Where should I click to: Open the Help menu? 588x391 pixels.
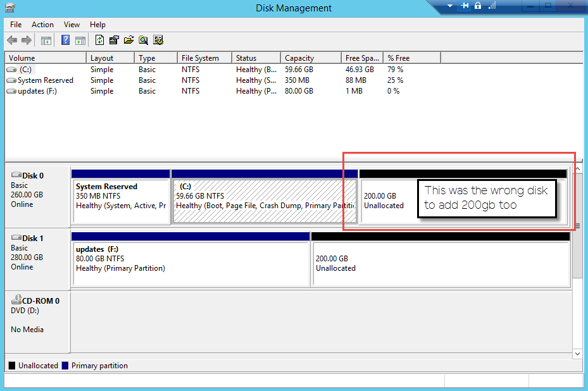[97, 25]
